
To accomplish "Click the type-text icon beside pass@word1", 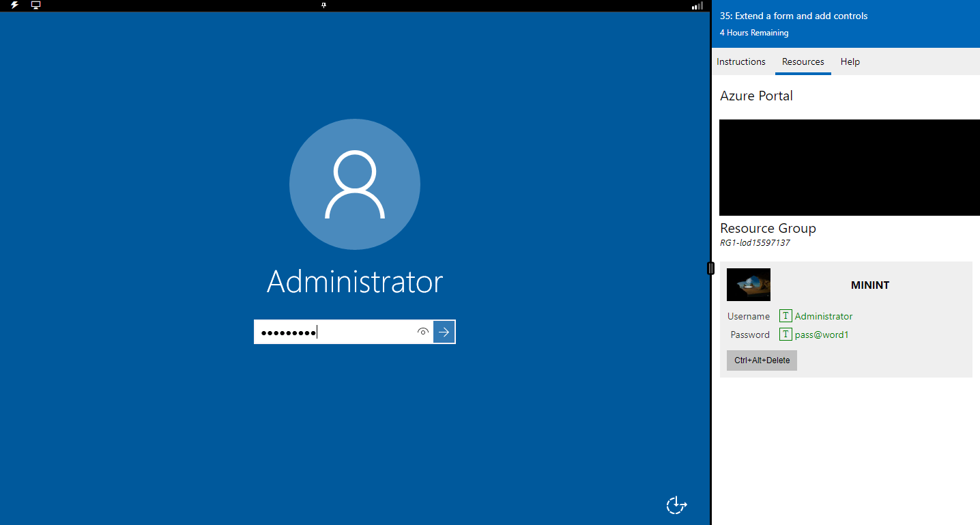I will pyautogui.click(x=786, y=335).
